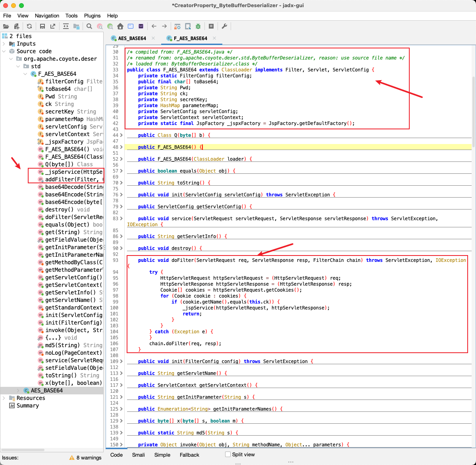
Task: Click the home start page icon
Action: (x=120, y=27)
